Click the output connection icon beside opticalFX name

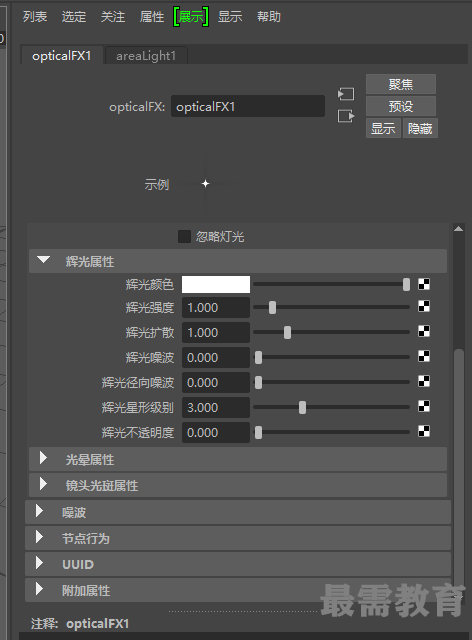point(346,116)
